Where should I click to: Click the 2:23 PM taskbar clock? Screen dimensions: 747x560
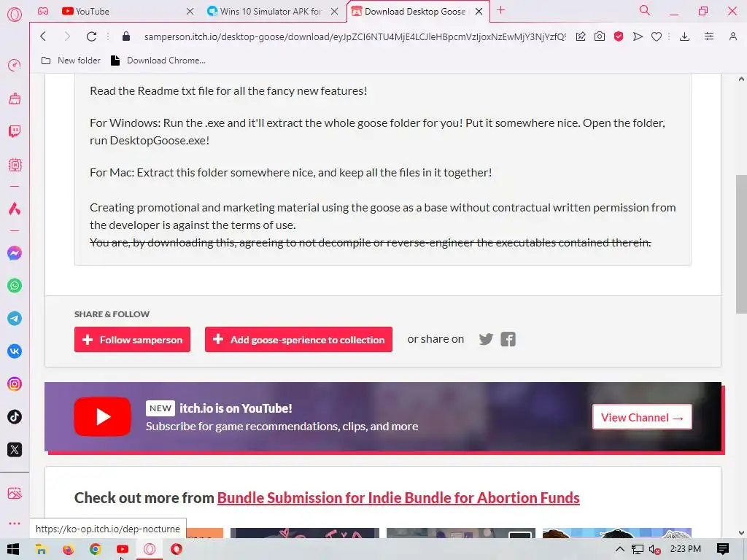[x=686, y=549]
